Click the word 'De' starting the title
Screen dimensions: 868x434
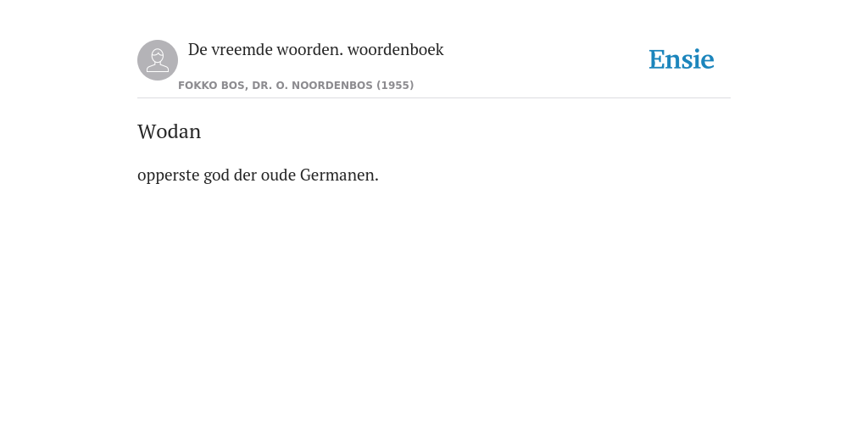point(198,49)
